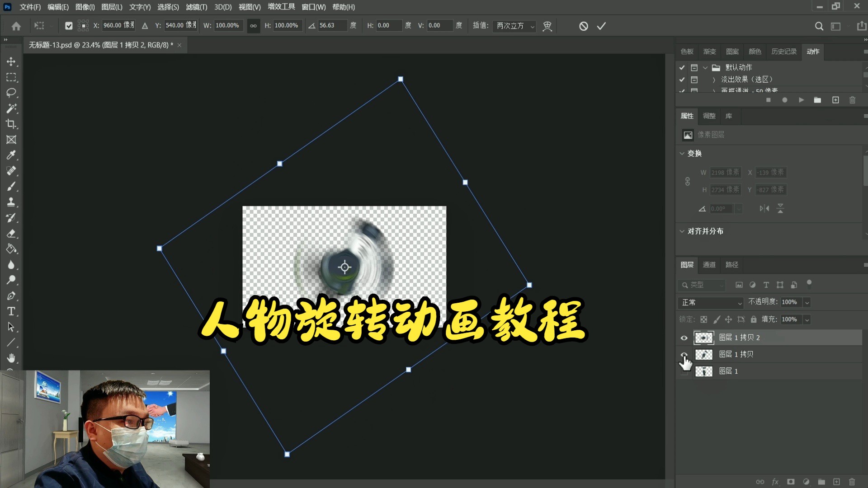The width and height of the screenshot is (868, 488).
Task: Toggle checkmark for 默认动作 action set
Action: pyautogui.click(x=682, y=67)
